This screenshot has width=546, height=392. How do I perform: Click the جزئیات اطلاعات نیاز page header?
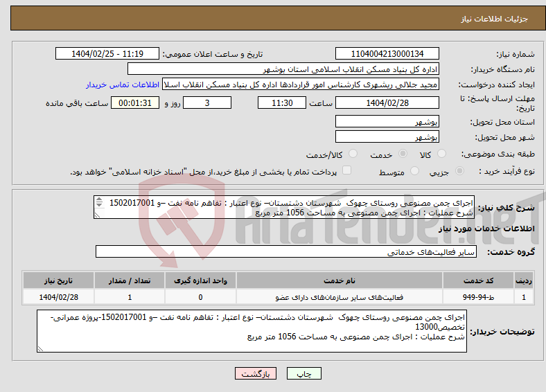click(x=495, y=19)
